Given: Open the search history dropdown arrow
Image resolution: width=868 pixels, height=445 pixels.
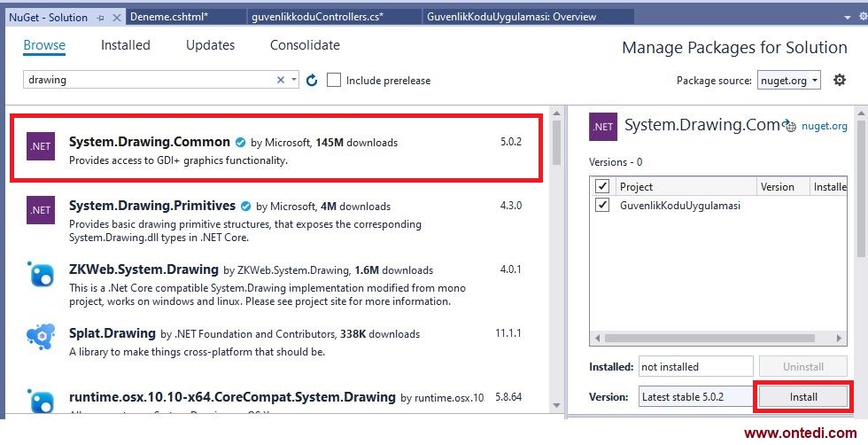Looking at the screenshot, I should 294,80.
